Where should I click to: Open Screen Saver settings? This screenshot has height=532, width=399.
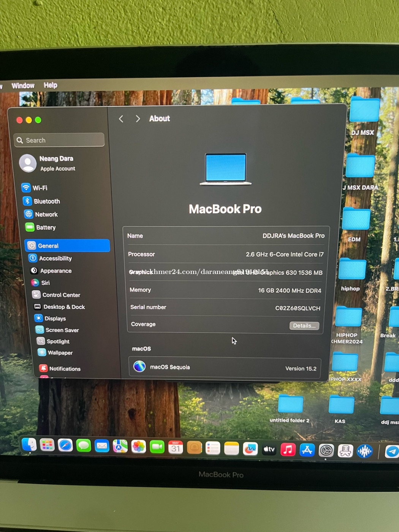(x=57, y=330)
